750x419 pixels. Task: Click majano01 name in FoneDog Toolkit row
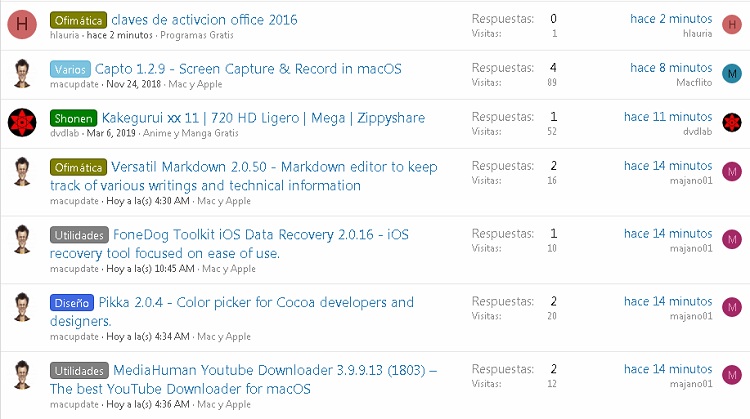coord(691,249)
